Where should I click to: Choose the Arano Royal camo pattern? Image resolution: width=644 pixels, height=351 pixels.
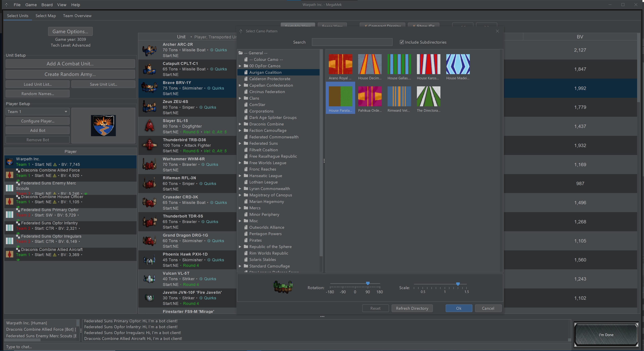pyautogui.click(x=340, y=64)
